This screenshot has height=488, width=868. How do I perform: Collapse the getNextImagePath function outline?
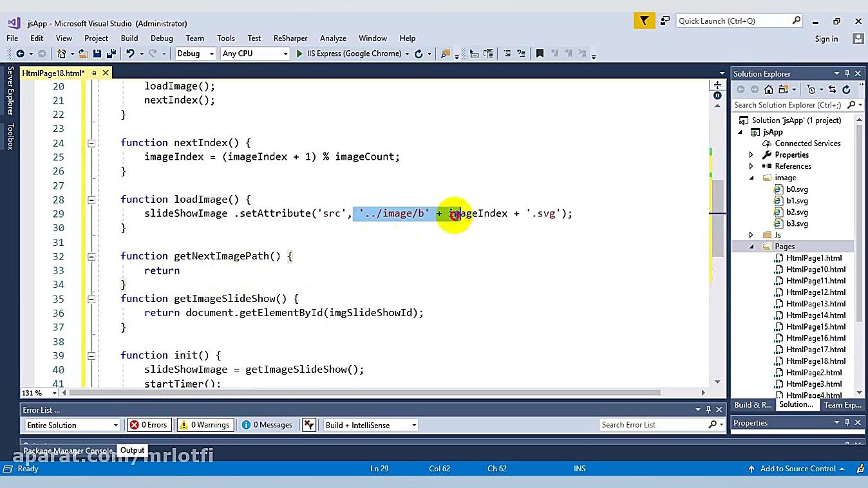coord(91,256)
